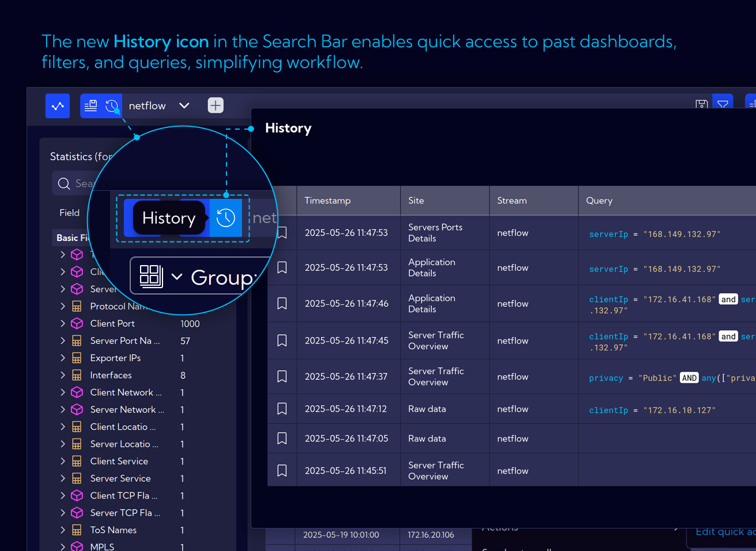Click Edit quick action link

click(725, 531)
